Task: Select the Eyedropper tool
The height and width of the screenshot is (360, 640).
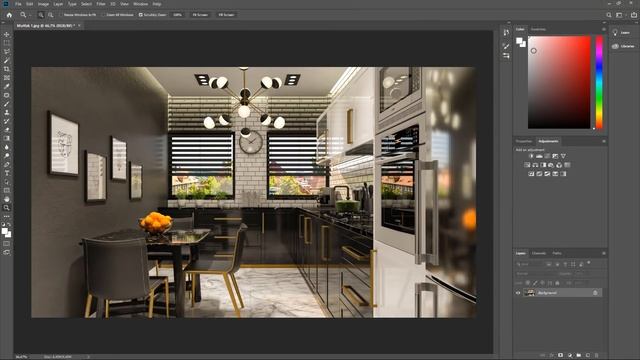Action: click(7, 86)
